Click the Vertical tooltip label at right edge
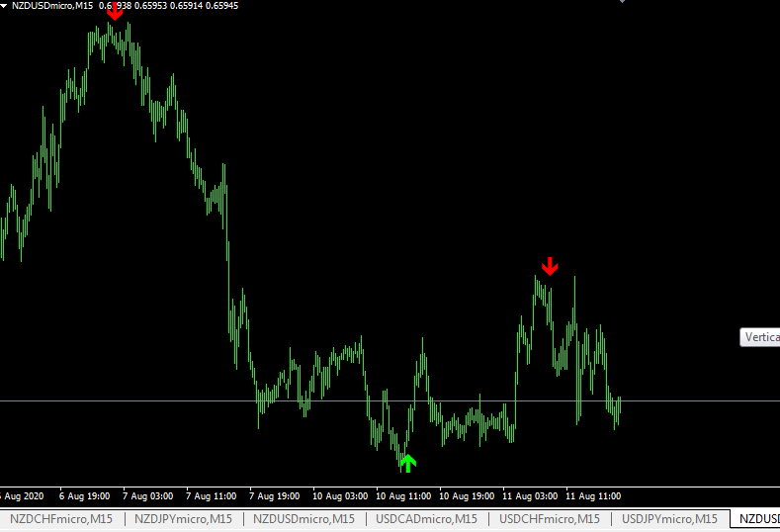The width and height of the screenshot is (780, 532). point(760,337)
